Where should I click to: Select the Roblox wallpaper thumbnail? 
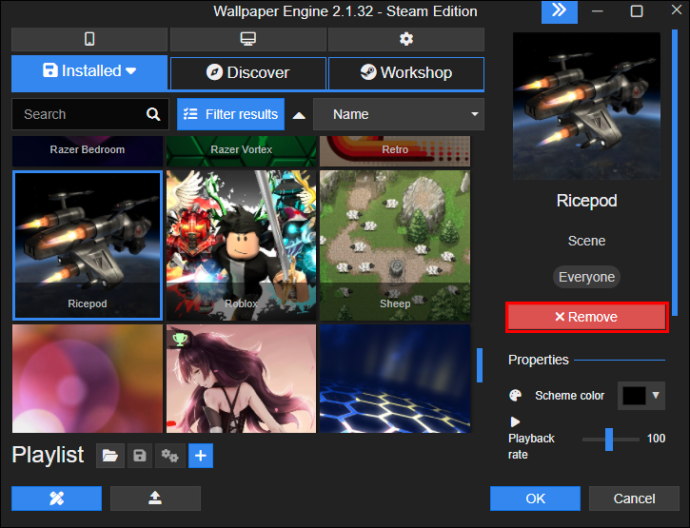pyautogui.click(x=241, y=246)
